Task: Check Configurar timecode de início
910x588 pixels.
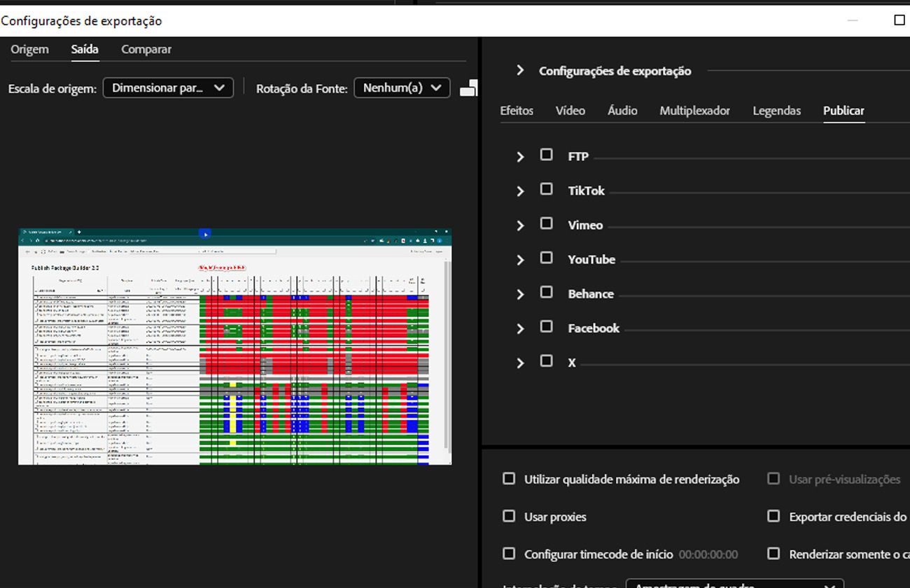Action: click(x=509, y=553)
